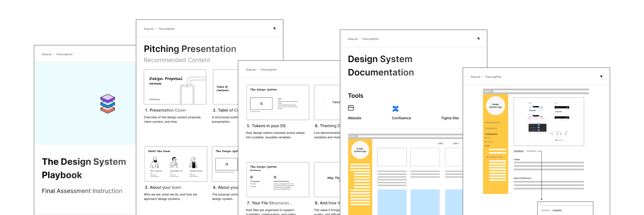The width and height of the screenshot is (644, 215).
Task: Click the '7. Your File Structures...' caption
Action: (269, 203)
